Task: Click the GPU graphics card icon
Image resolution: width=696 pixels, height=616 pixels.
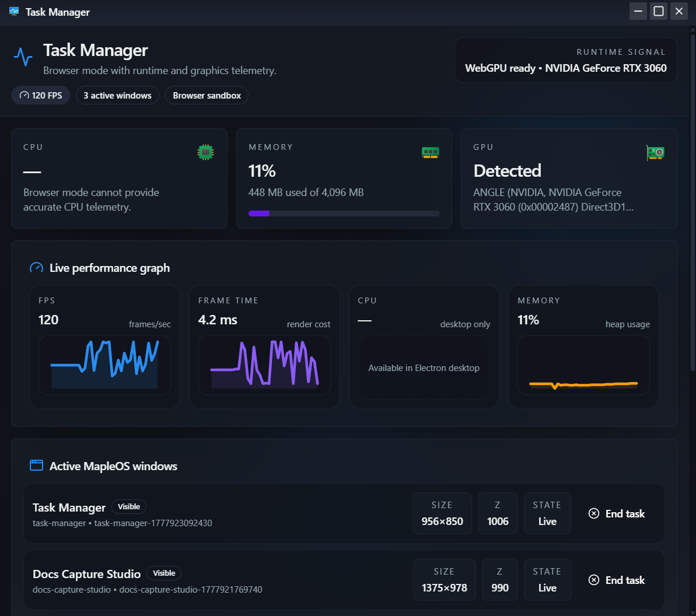Action: [x=655, y=153]
